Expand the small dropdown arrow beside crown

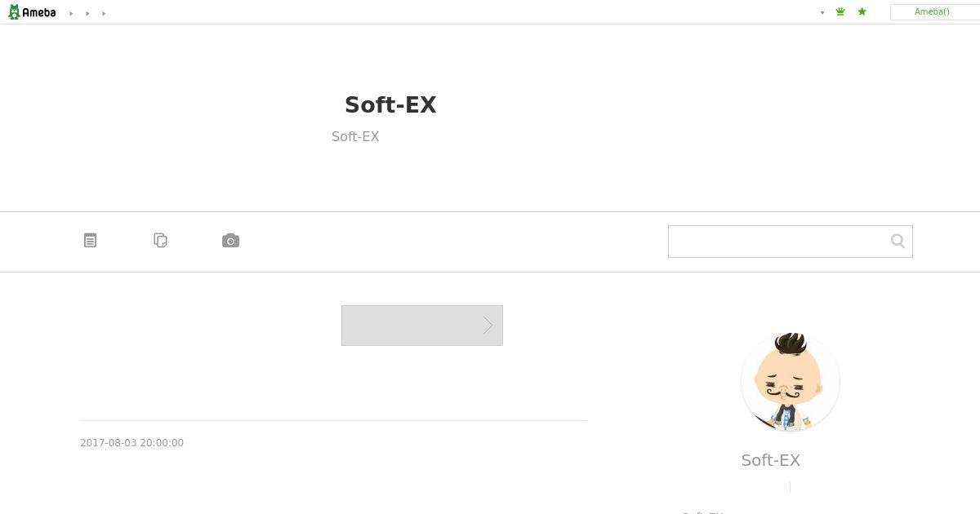coord(822,12)
